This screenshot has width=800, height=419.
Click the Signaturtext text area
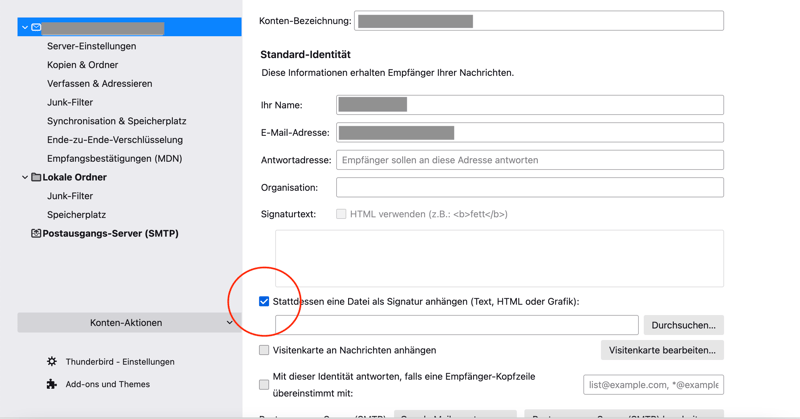(x=499, y=258)
